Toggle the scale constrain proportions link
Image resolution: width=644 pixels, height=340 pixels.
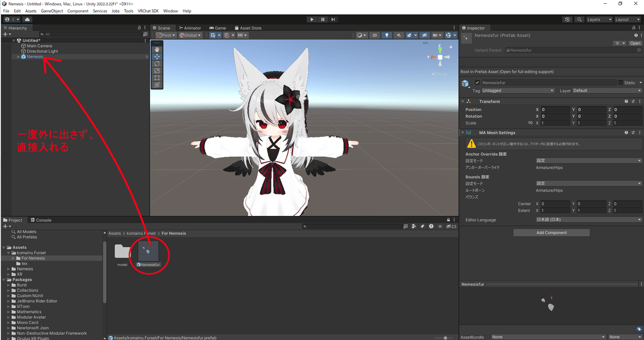pos(530,123)
